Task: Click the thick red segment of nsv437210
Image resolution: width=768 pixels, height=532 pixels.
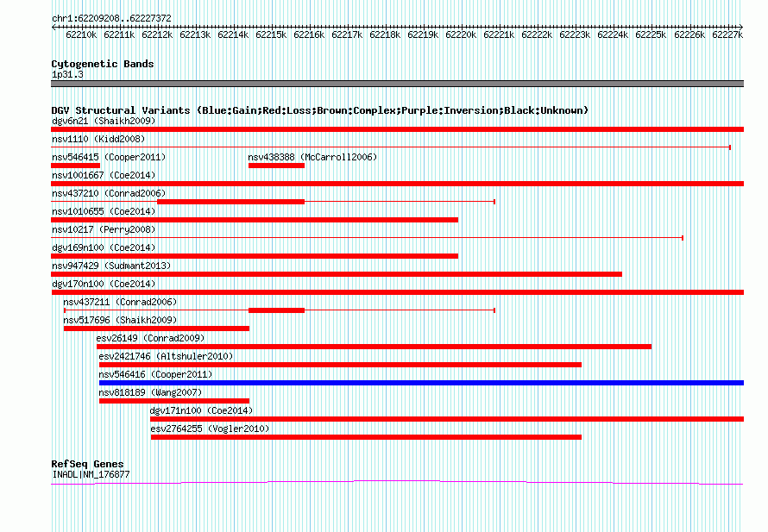Action: (230, 202)
